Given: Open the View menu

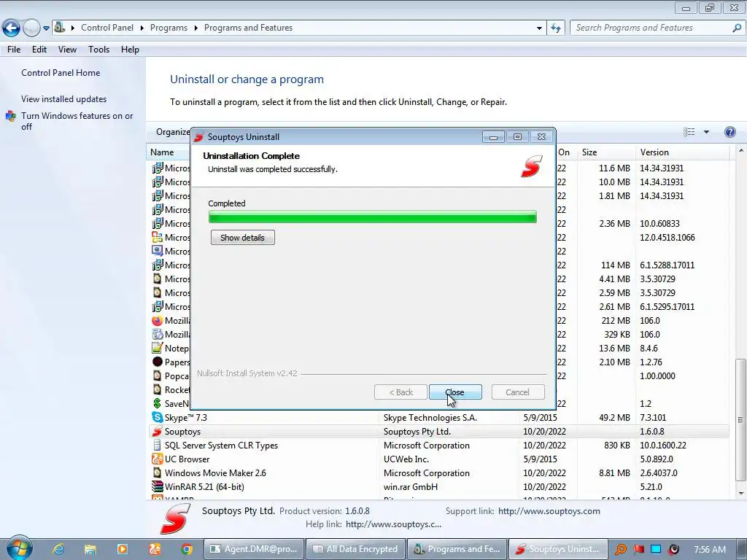Looking at the screenshot, I should [67, 50].
